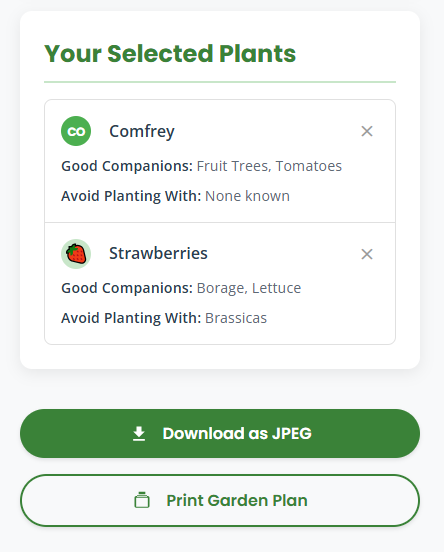This screenshot has width=444, height=552.
Task: Click the green divider under the heading
Action: point(220,82)
